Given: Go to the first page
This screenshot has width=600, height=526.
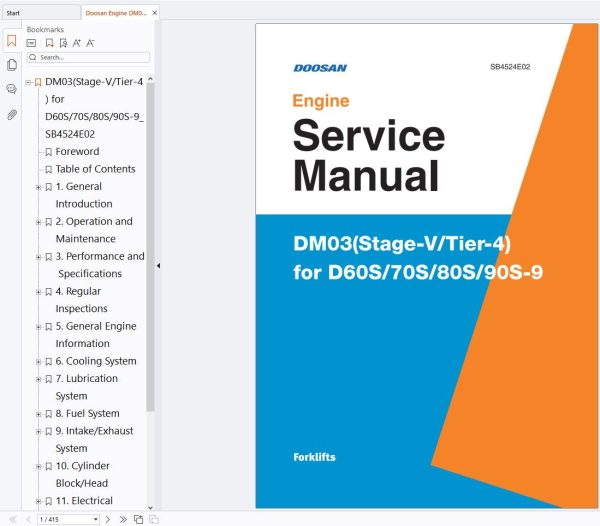Looking at the screenshot, I should 13,519.
